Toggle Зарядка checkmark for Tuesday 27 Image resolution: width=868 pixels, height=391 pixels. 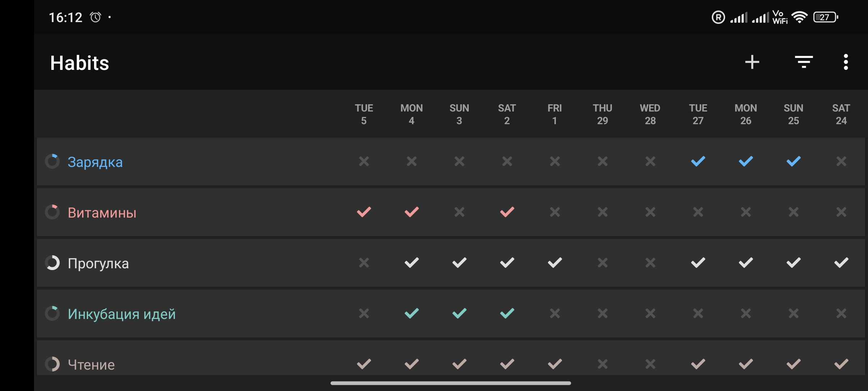coord(698,161)
